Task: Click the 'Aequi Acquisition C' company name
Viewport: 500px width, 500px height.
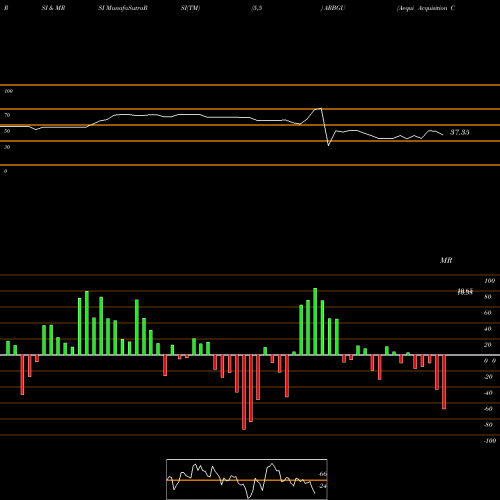Action: (x=426, y=8)
